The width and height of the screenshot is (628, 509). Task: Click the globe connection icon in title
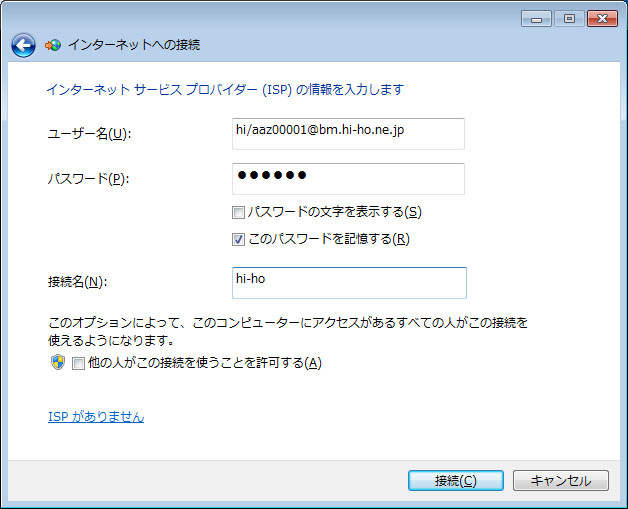coord(53,45)
